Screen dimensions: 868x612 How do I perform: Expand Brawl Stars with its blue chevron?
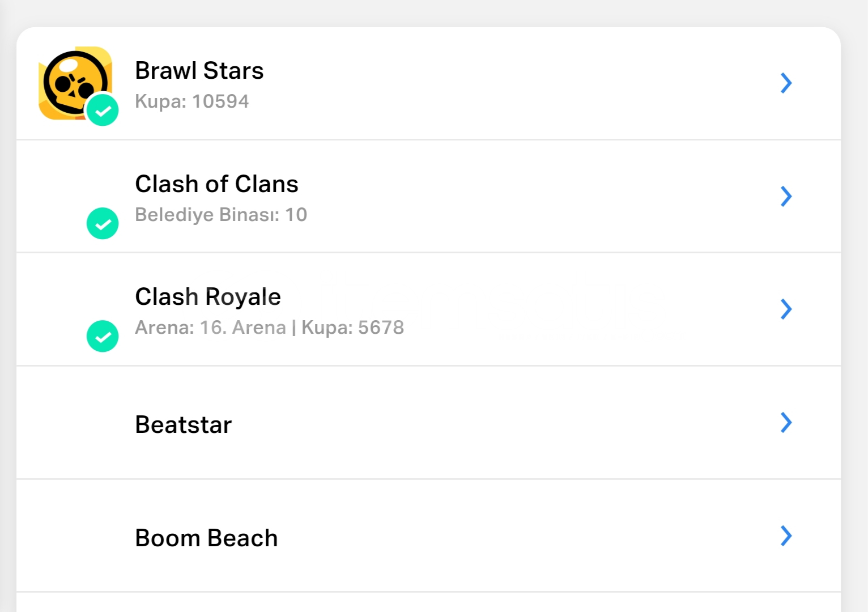coord(786,83)
